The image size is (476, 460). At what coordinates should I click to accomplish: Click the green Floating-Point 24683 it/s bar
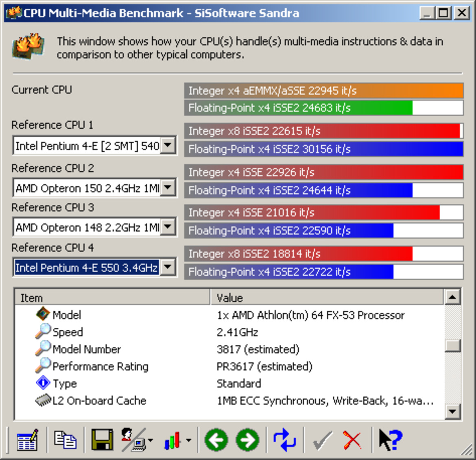[x=323, y=108]
